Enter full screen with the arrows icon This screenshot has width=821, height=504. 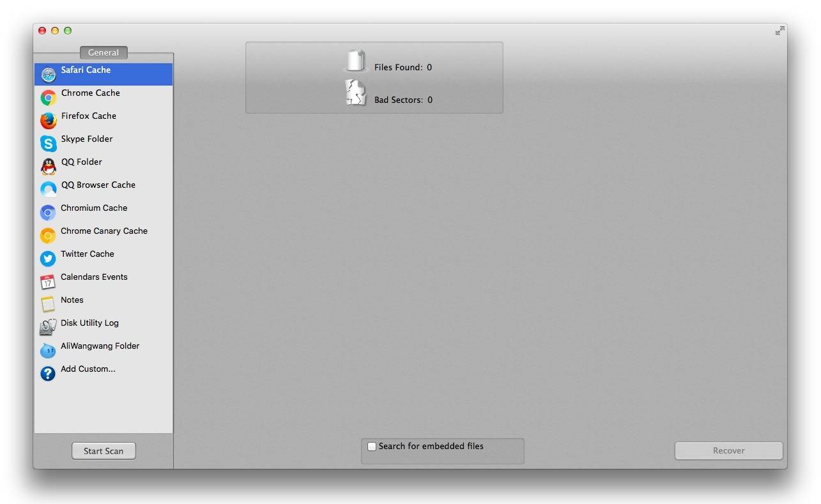[x=779, y=31]
